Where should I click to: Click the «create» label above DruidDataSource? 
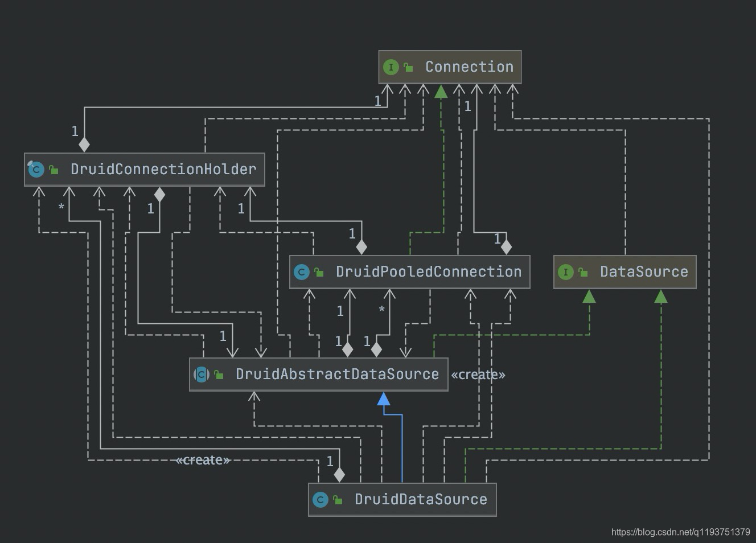(203, 460)
